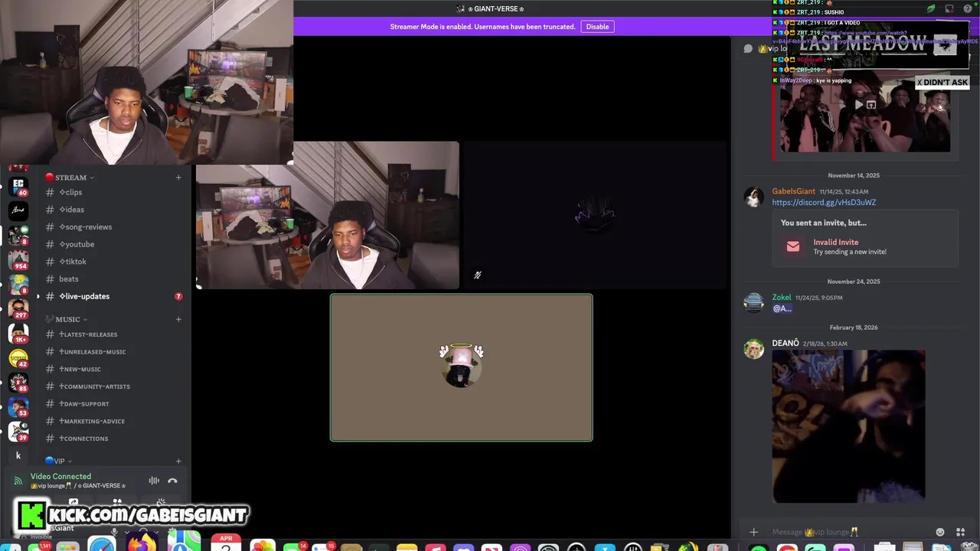This screenshot has height=551, width=980.
Task: Click the X DIDN'T ASK overlay button
Action: pyautogui.click(x=943, y=83)
